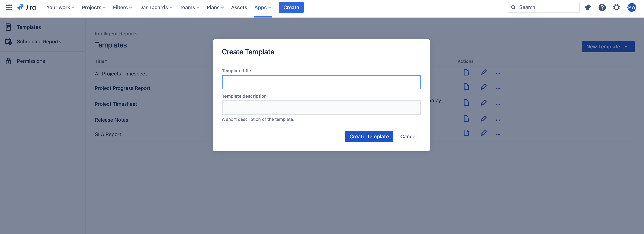Click the MW profile avatar
This screenshot has height=234, width=644.
631,8
